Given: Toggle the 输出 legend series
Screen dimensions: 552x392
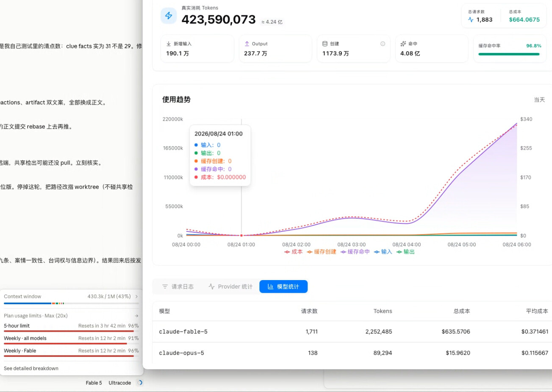Looking at the screenshot, I should [406, 252].
